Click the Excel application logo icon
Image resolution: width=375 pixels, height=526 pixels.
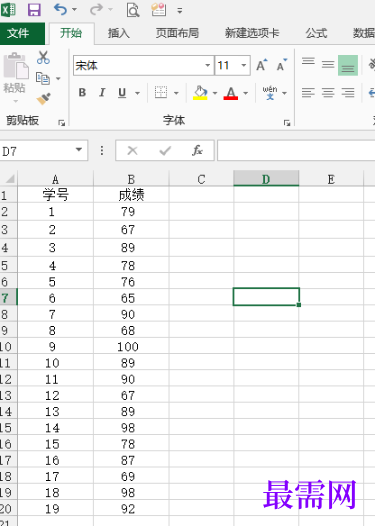click(x=8, y=9)
